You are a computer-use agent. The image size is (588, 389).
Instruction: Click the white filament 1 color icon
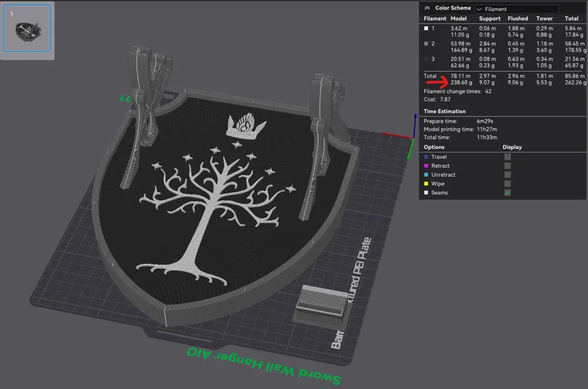pyautogui.click(x=426, y=28)
